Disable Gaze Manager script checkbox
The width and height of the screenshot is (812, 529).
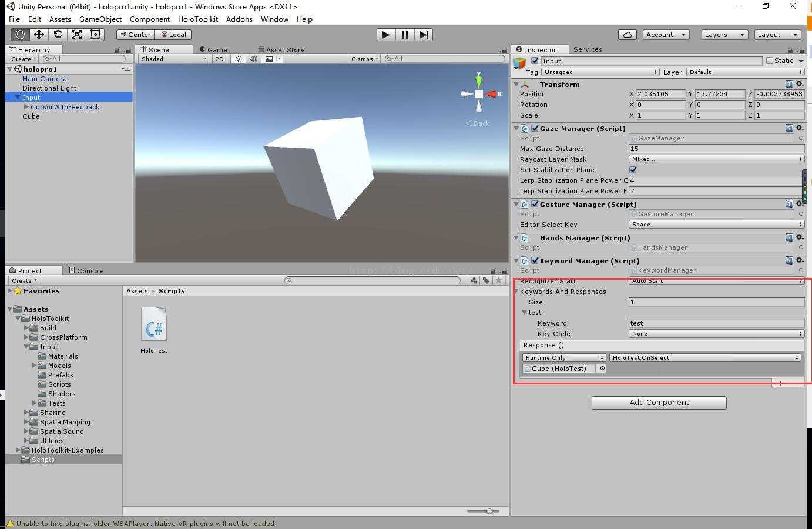535,128
